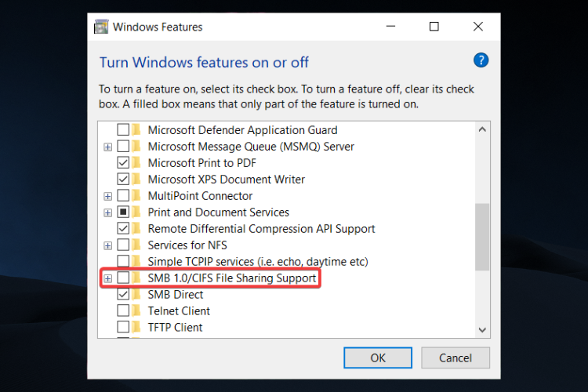Click the SMB Direct folder icon
Image resolution: width=588 pixels, height=392 pixels.
[x=136, y=295]
